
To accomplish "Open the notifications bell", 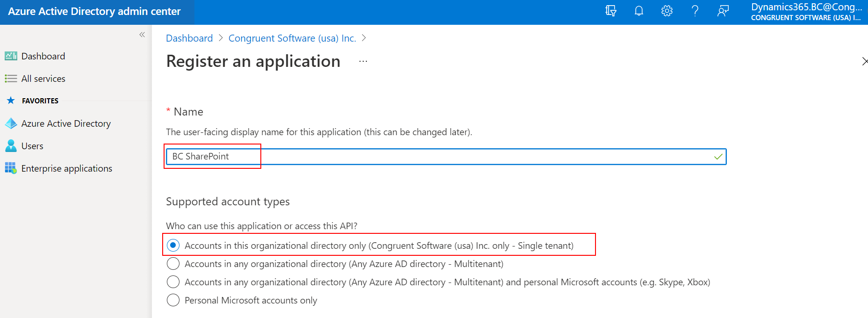I will click(x=639, y=11).
